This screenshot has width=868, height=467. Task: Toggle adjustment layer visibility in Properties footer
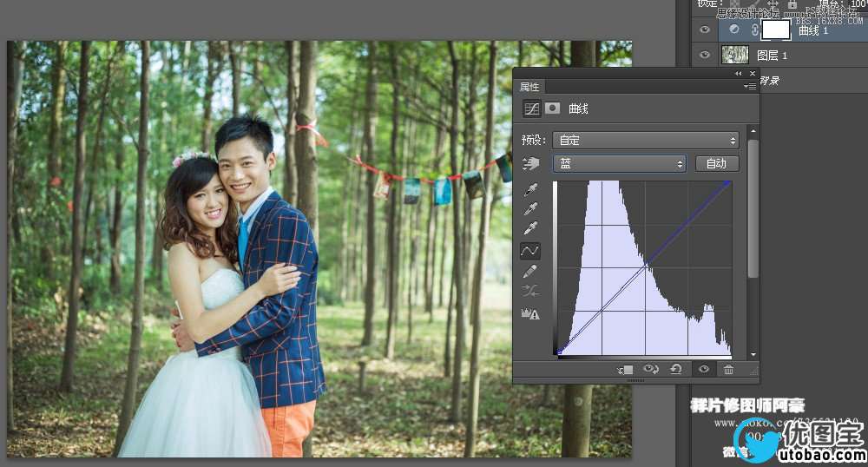tap(704, 369)
